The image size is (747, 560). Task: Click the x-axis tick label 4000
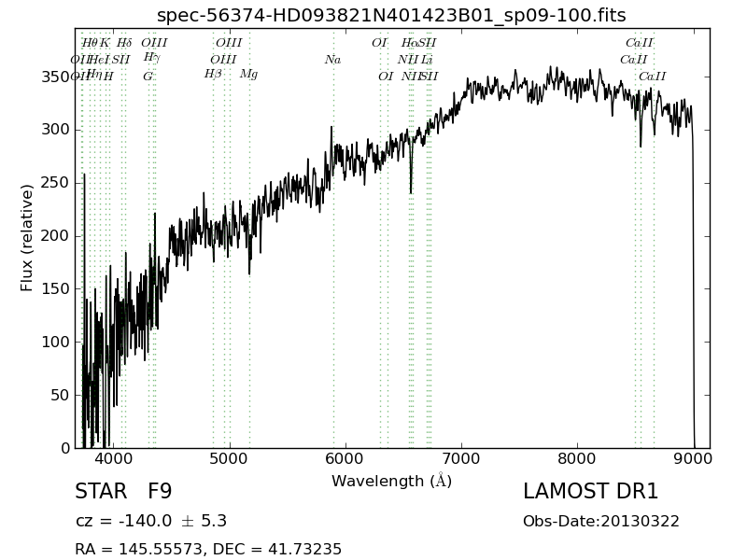click(x=114, y=458)
